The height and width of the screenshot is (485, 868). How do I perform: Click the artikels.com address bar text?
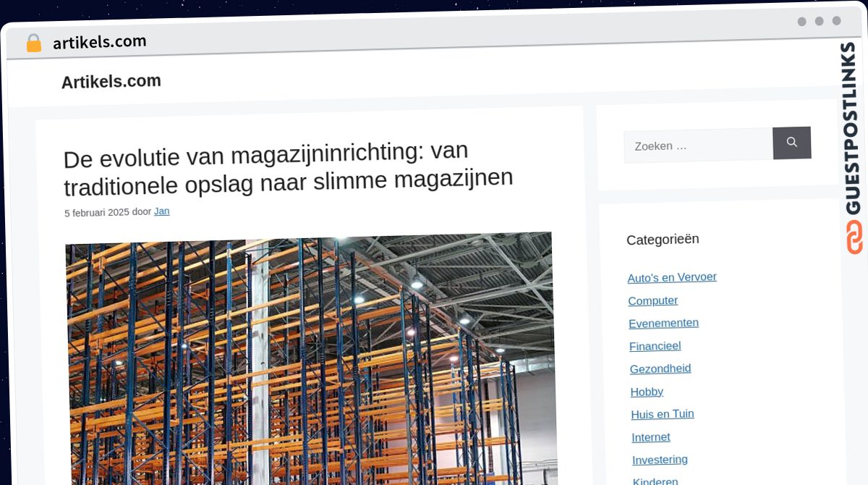100,42
